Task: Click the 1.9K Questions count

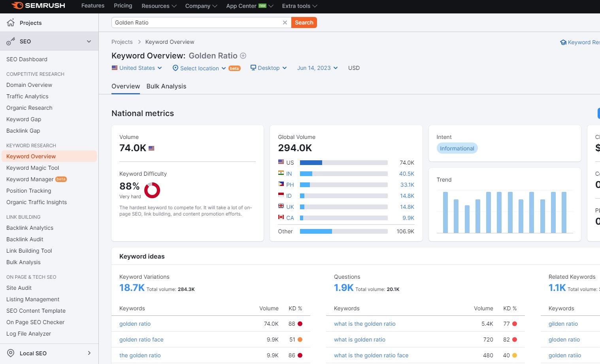Action: click(344, 288)
